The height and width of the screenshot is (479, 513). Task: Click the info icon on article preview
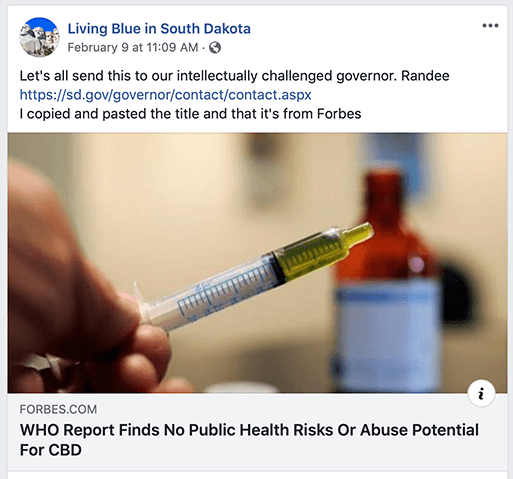(x=481, y=394)
